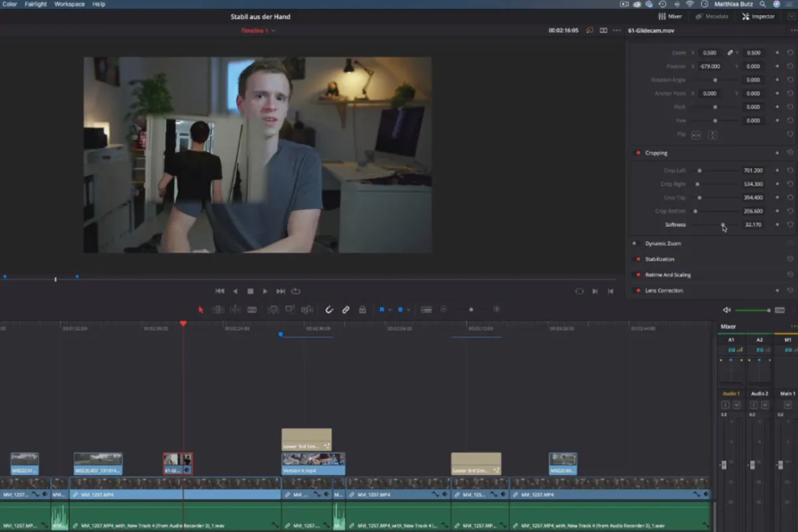Click the overwrite clip tool
Image resolution: width=798 pixels, height=532 pixels.
[290, 310]
